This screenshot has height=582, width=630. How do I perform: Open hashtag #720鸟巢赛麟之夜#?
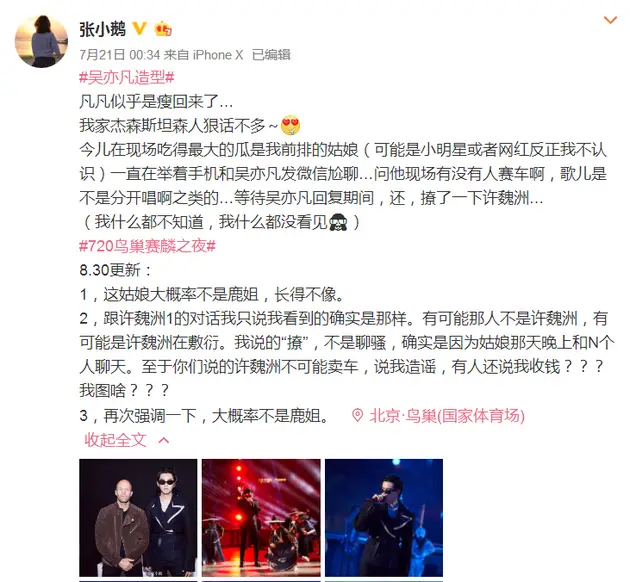(x=147, y=246)
